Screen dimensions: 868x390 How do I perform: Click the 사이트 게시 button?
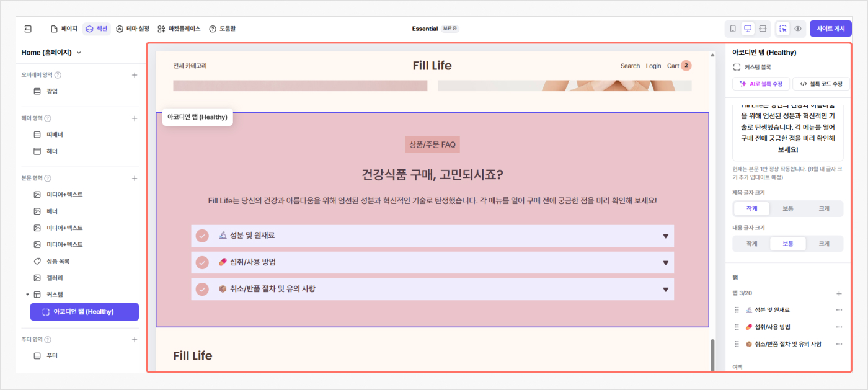coord(830,29)
